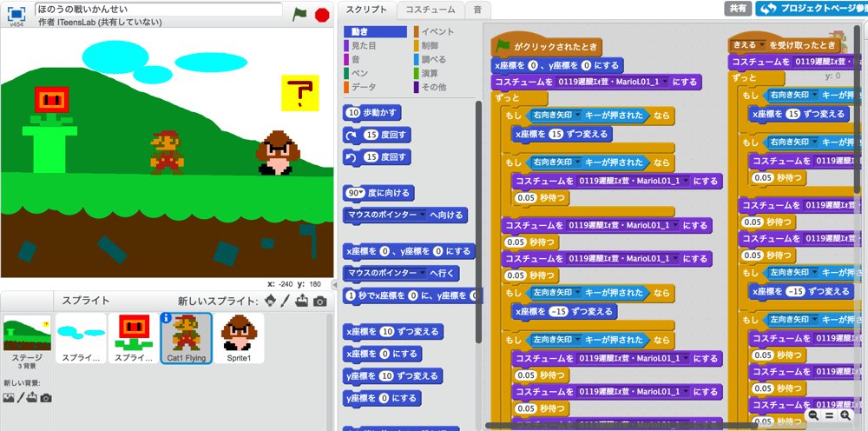
Task: Click the プロジェクトページ参照 button
Action: point(811,9)
